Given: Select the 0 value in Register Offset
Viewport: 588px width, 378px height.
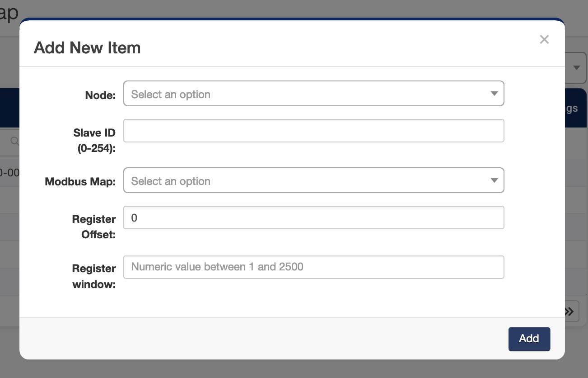Looking at the screenshot, I should pos(134,217).
